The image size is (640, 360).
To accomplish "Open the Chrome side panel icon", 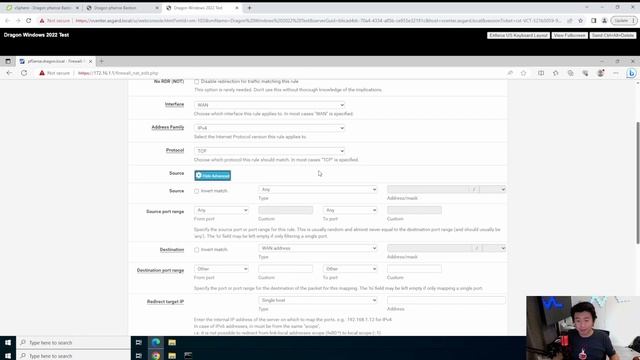I will click(593, 20).
